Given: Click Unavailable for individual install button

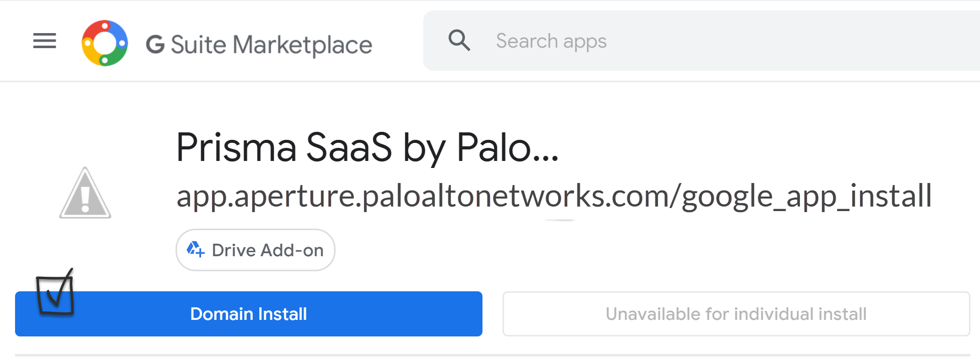Looking at the screenshot, I should (736, 314).
